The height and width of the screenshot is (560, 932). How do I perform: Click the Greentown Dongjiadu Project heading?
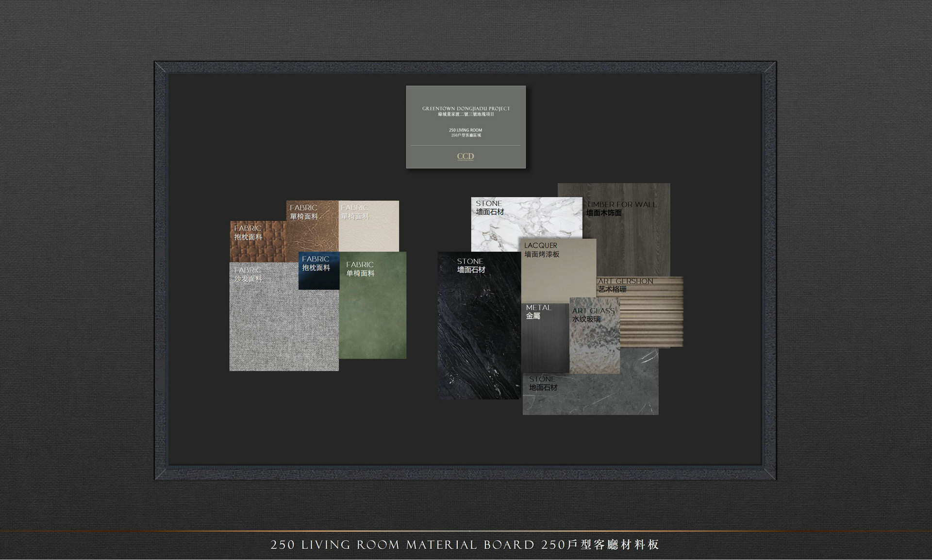[x=466, y=109]
